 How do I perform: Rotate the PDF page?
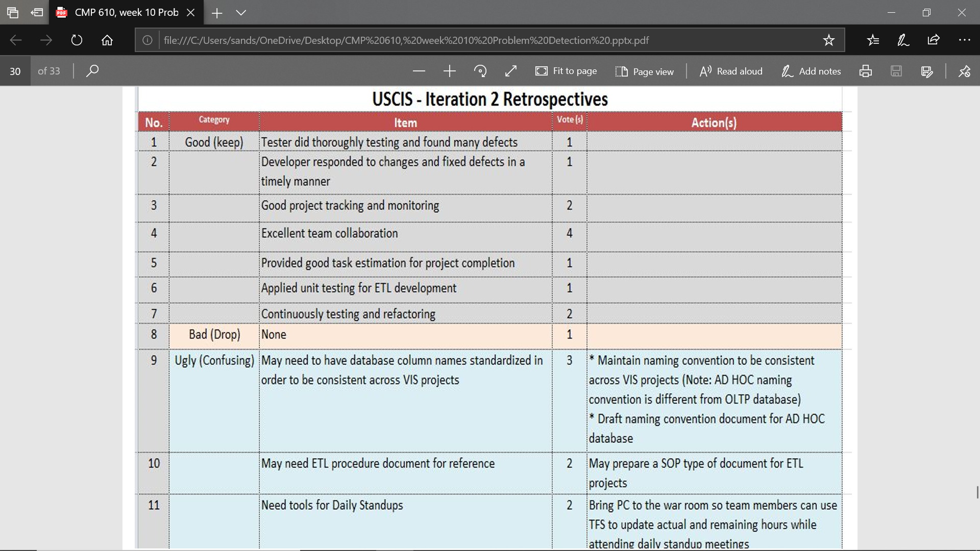coord(480,71)
